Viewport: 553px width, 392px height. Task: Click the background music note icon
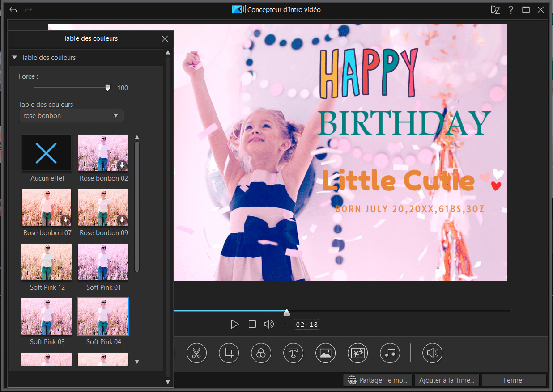click(x=390, y=353)
